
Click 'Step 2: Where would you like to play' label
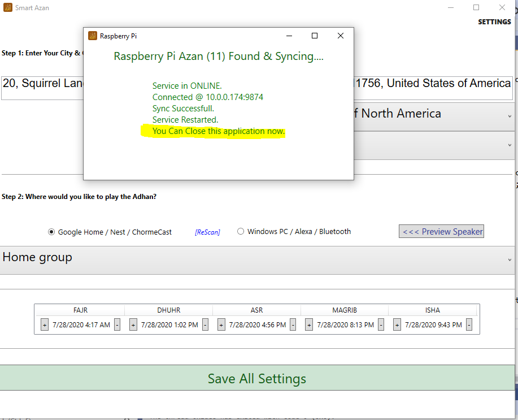pyautogui.click(x=79, y=197)
